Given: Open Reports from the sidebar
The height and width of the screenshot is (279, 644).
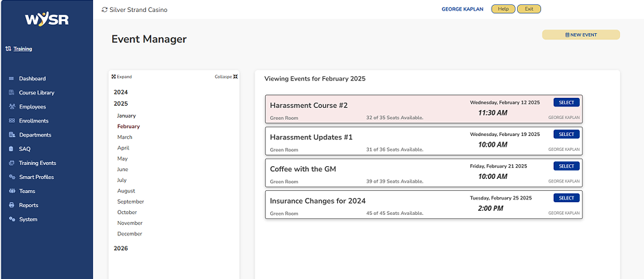Looking at the screenshot, I should click(x=29, y=205).
